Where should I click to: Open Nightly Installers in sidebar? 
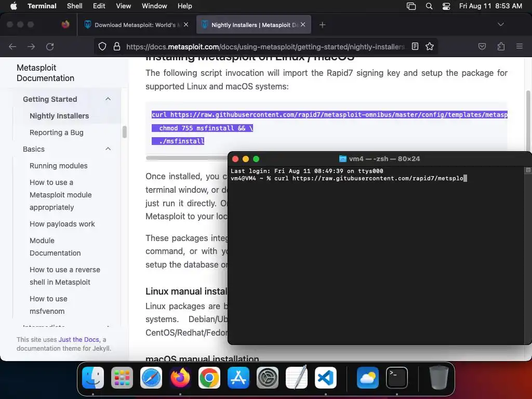(x=59, y=116)
